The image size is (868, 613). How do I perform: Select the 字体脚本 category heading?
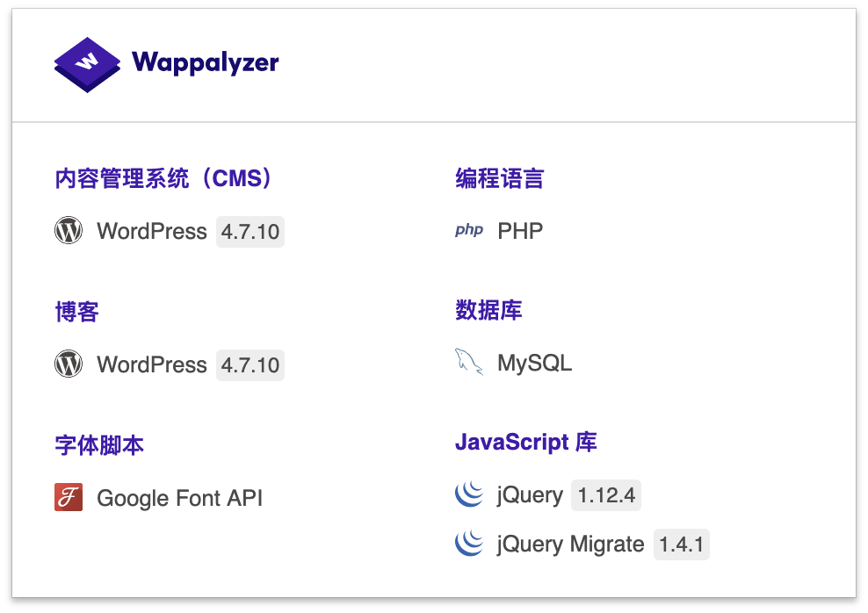click(99, 444)
